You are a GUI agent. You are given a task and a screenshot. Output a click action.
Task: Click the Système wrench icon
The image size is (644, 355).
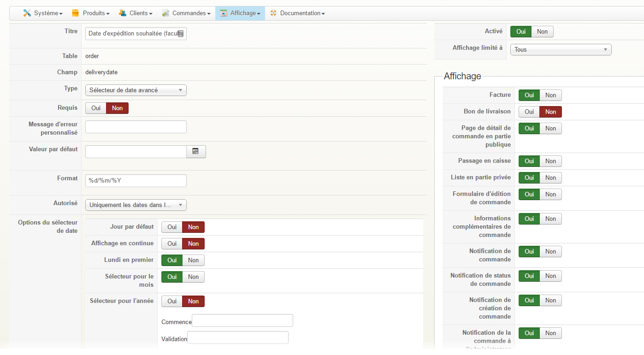27,13
